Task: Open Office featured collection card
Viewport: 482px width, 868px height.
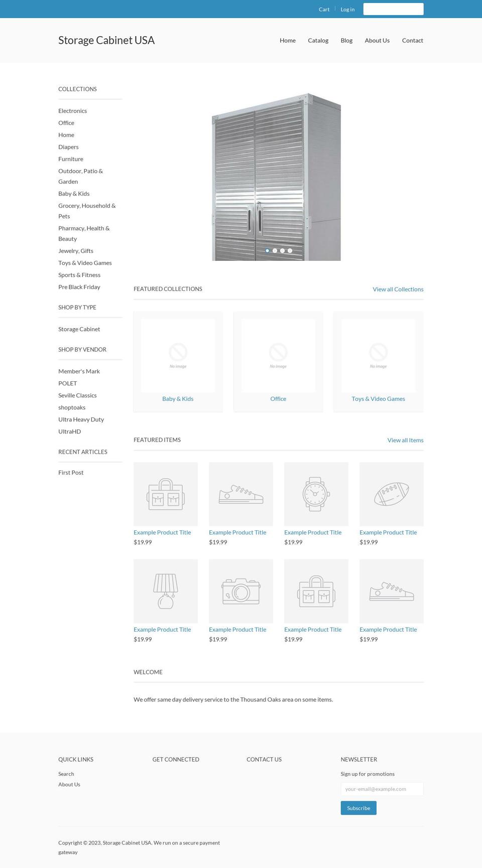Action: (278, 361)
